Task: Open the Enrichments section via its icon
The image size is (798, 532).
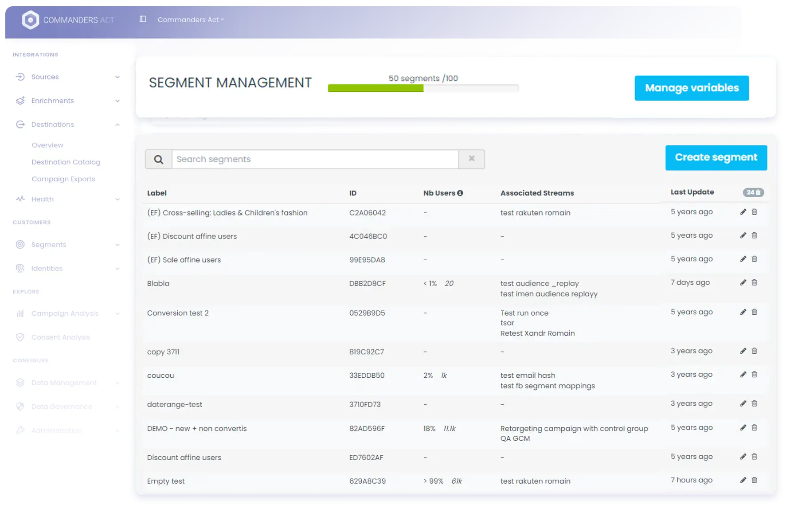Action: click(20, 101)
